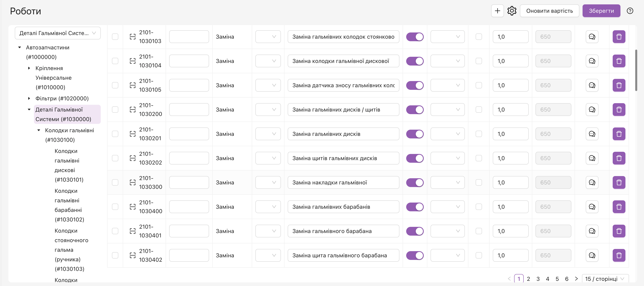Image resolution: width=644 pixels, height=286 pixels.
Task: Disable toggle for Заміна накладки гальмівної
Action: [x=415, y=183]
